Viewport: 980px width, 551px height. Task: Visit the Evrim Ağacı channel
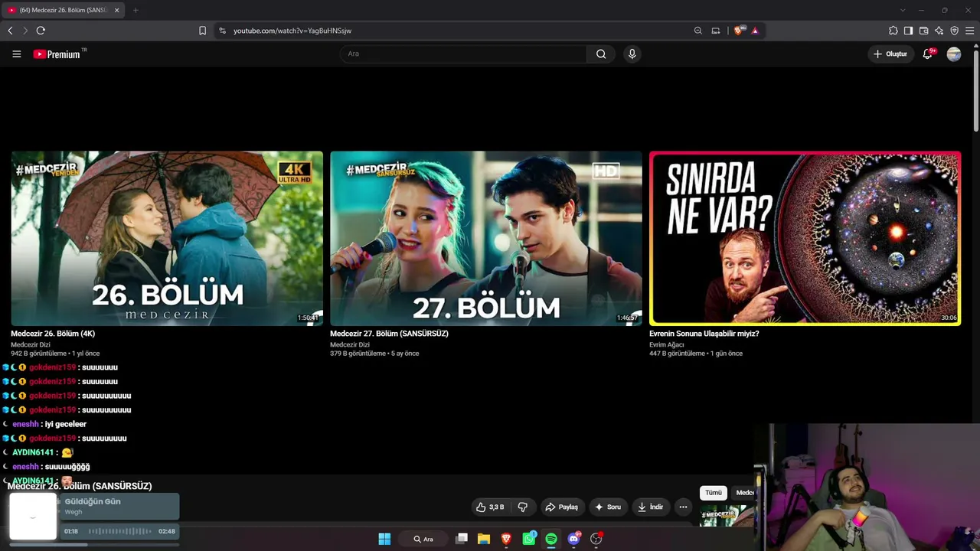point(667,344)
